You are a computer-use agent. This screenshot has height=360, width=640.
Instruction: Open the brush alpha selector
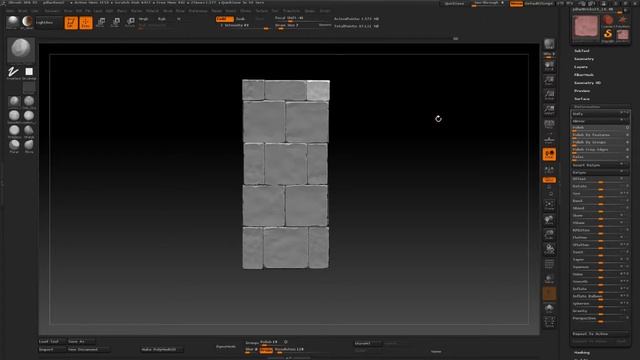[x=29, y=72]
